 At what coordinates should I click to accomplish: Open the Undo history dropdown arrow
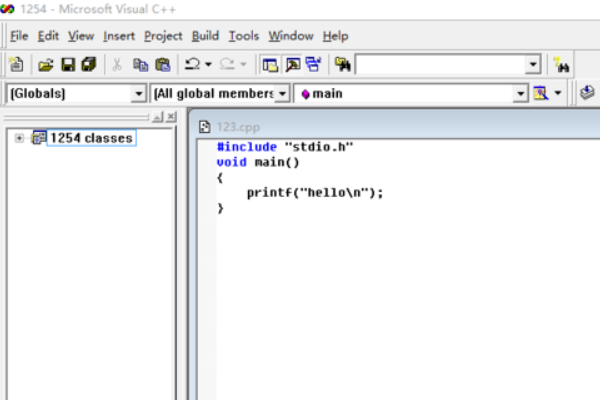pyautogui.click(x=208, y=64)
